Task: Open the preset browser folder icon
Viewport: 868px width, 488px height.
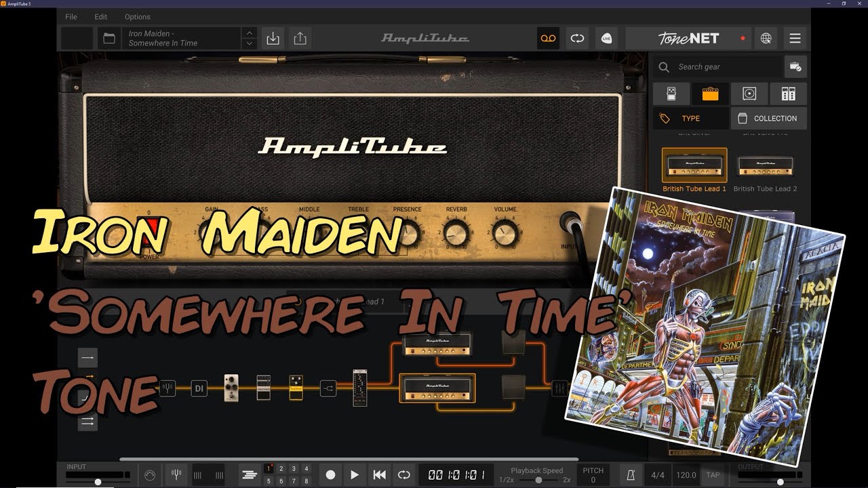Action: (109, 39)
